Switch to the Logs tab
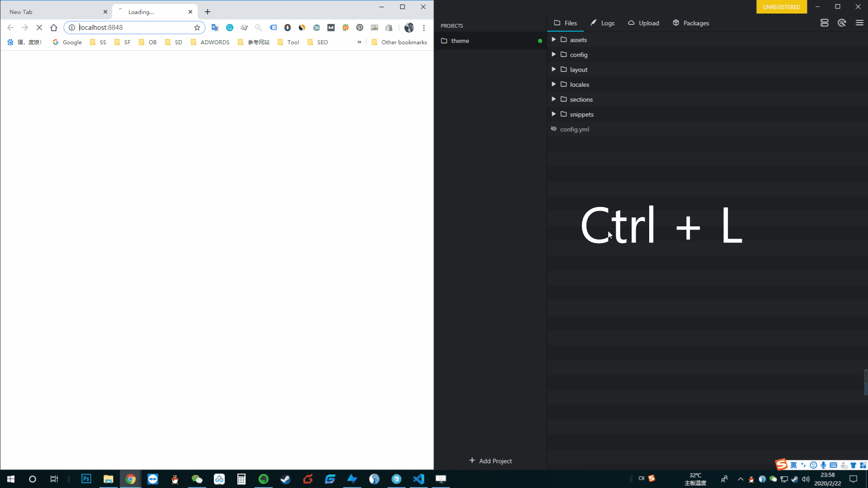 pos(602,23)
